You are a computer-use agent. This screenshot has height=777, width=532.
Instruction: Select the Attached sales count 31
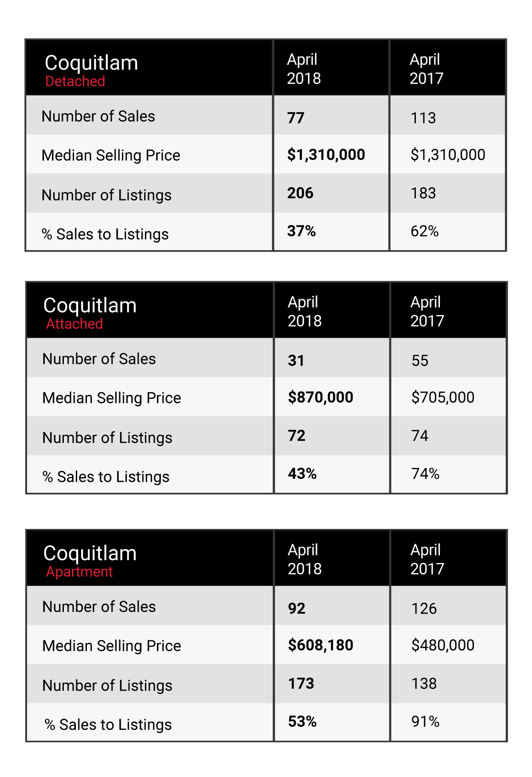296,360
